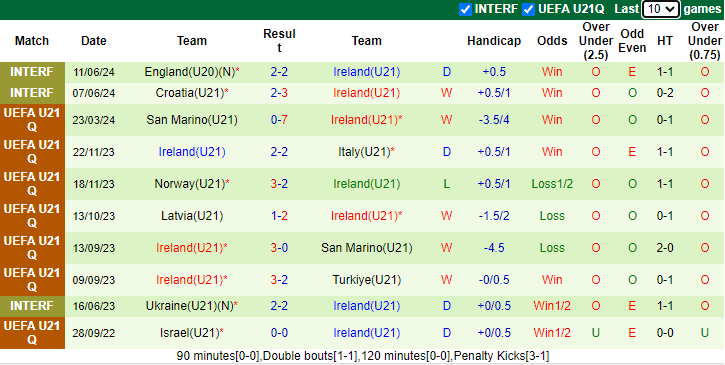Click the L result in Norway(U21) row

446,184
